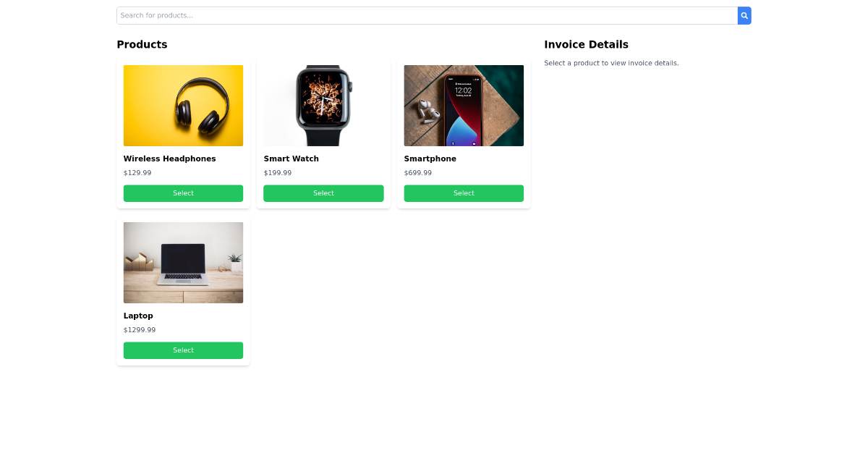Screen dimensions: 868x456
Task: Select the Smart Watch product
Action: pos(323,193)
